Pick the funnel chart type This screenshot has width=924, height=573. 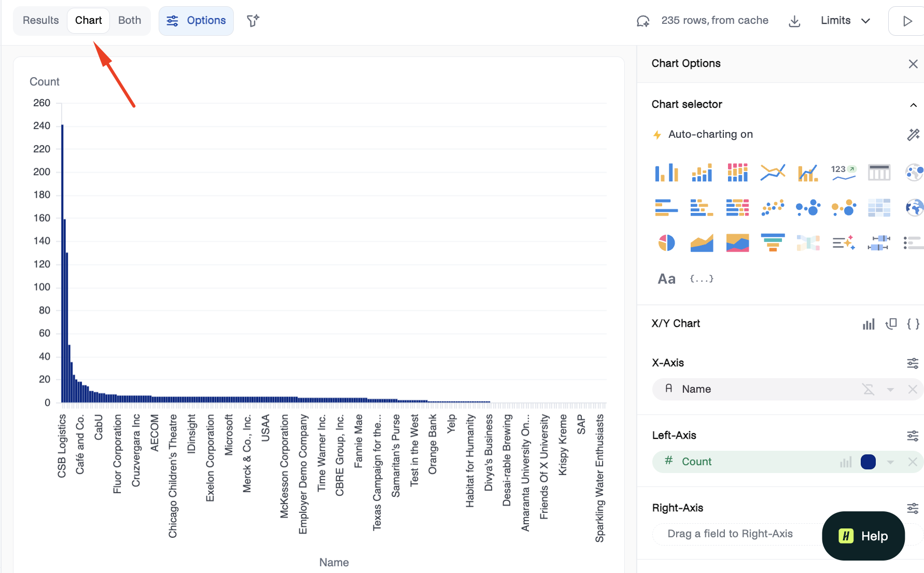773,242
